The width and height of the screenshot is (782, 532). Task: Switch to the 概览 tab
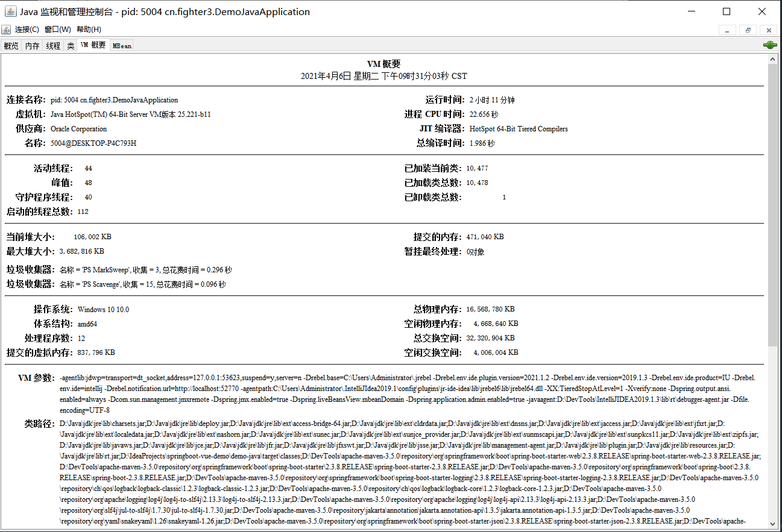pyautogui.click(x=11, y=46)
